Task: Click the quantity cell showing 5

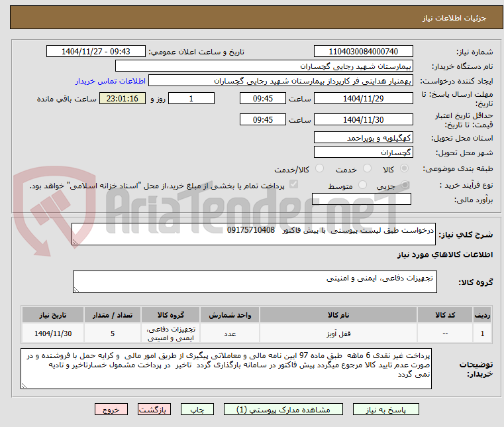Action: (x=113, y=334)
